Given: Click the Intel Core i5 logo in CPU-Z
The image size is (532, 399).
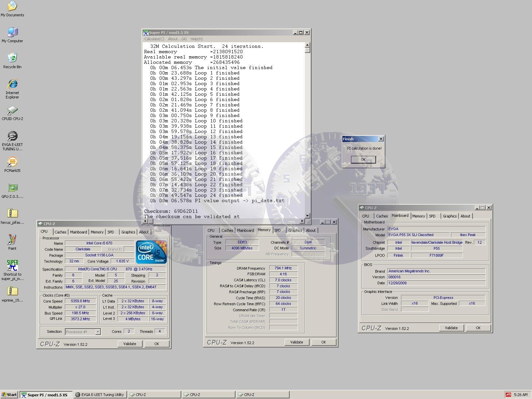Looking at the screenshot, I should [x=151, y=252].
